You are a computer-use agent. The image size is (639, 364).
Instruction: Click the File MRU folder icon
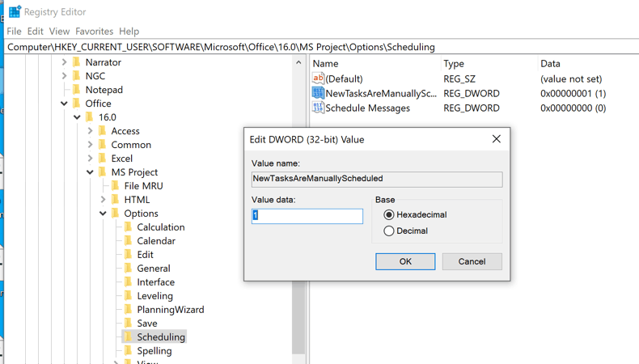[x=116, y=186]
